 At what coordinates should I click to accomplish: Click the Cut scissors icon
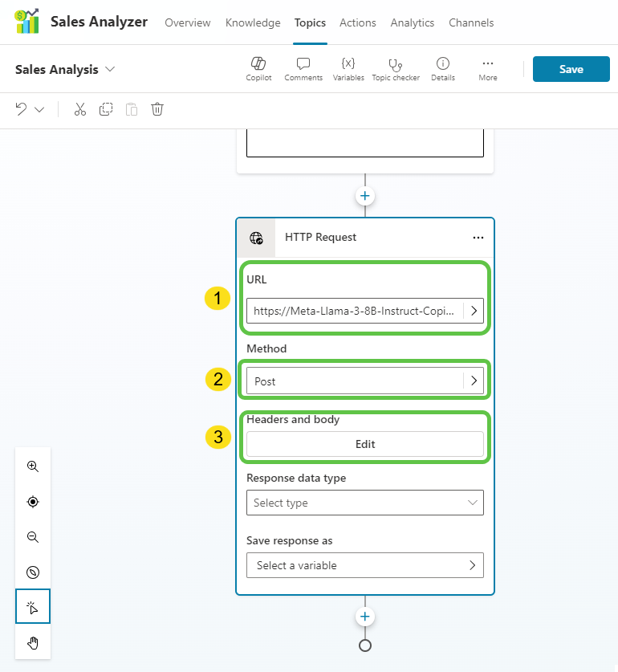pos(79,109)
